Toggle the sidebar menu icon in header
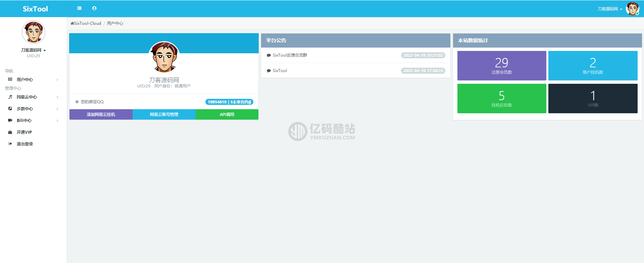This screenshot has height=263, width=644. point(79,8)
